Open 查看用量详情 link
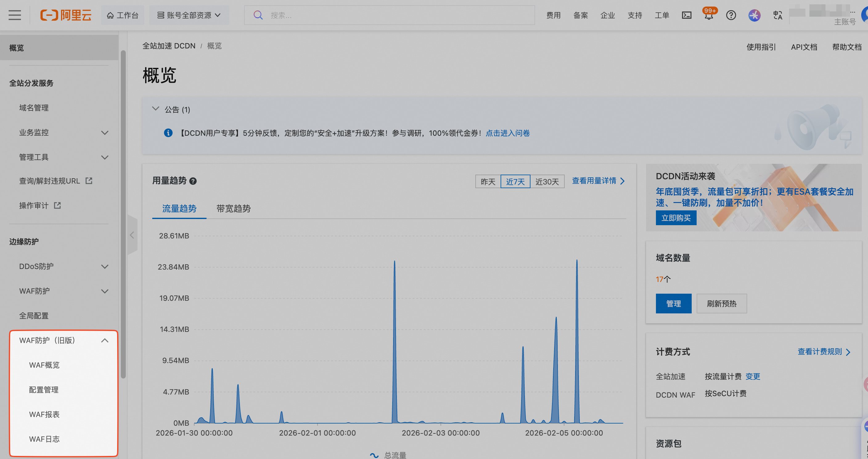The width and height of the screenshot is (868, 459). coord(598,181)
